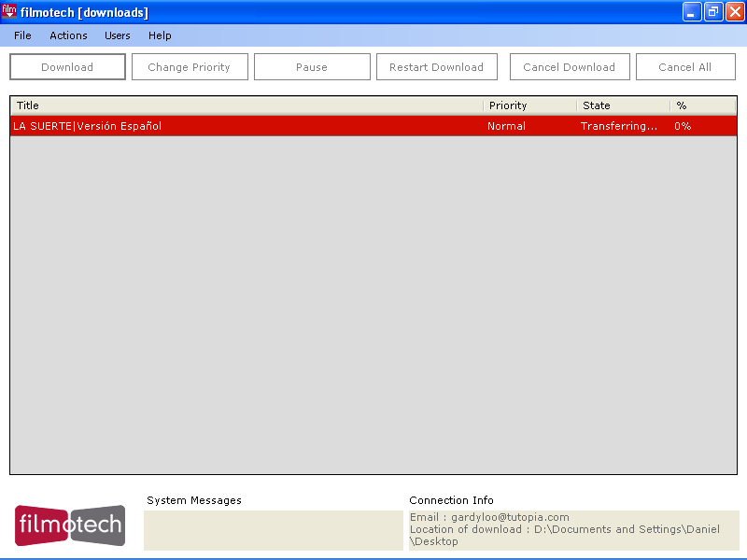747x560 pixels.
Task: Open the Help menu
Action: coord(160,35)
